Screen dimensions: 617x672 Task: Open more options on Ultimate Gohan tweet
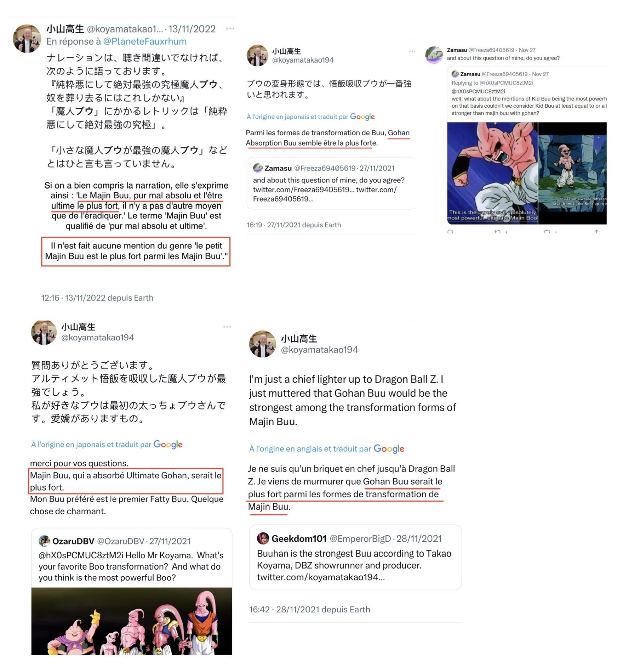click(x=227, y=327)
